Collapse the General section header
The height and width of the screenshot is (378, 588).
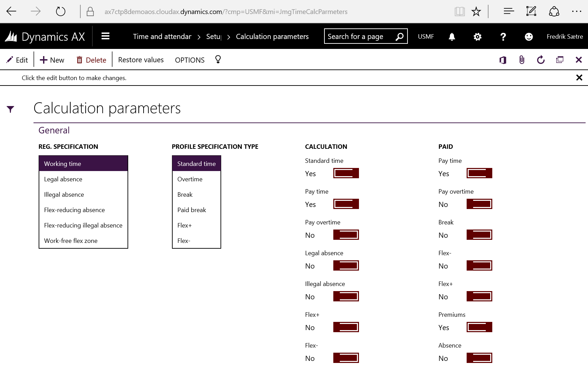point(54,130)
